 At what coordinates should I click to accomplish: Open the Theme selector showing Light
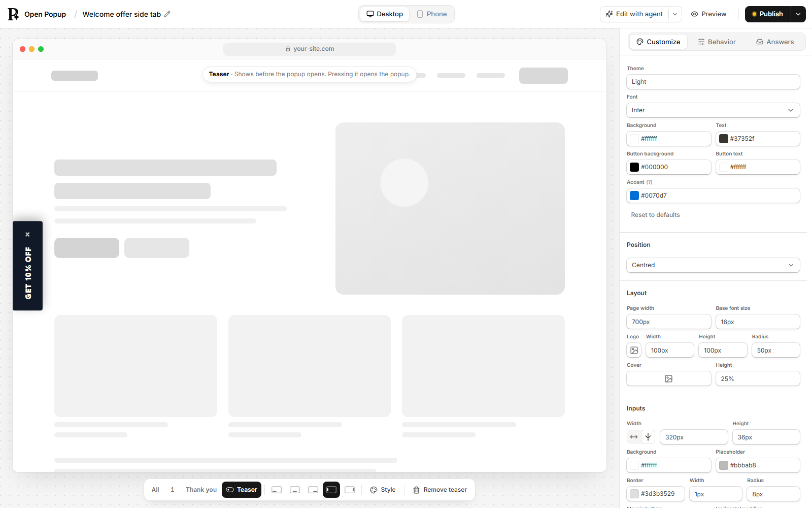713,82
